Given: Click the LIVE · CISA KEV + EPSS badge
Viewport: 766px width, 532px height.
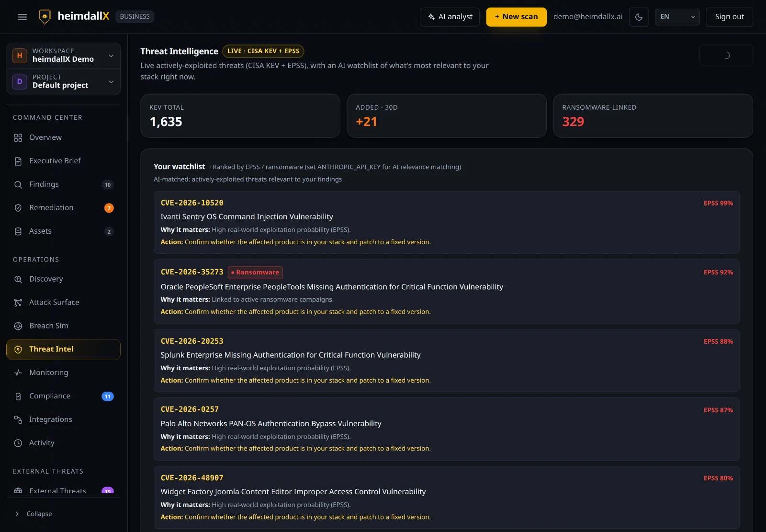Looking at the screenshot, I should (263, 51).
